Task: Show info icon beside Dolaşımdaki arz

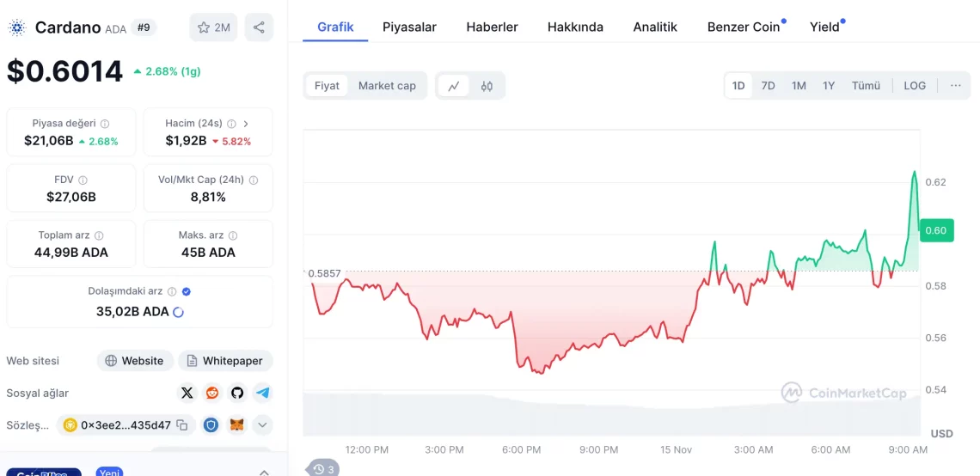Action: click(x=172, y=291)
